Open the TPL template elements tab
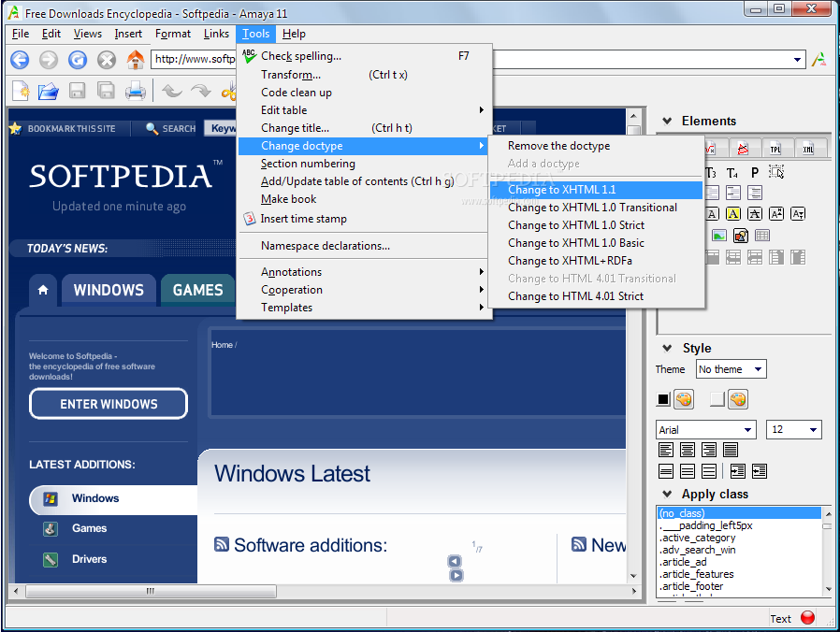 click(775, 149)
